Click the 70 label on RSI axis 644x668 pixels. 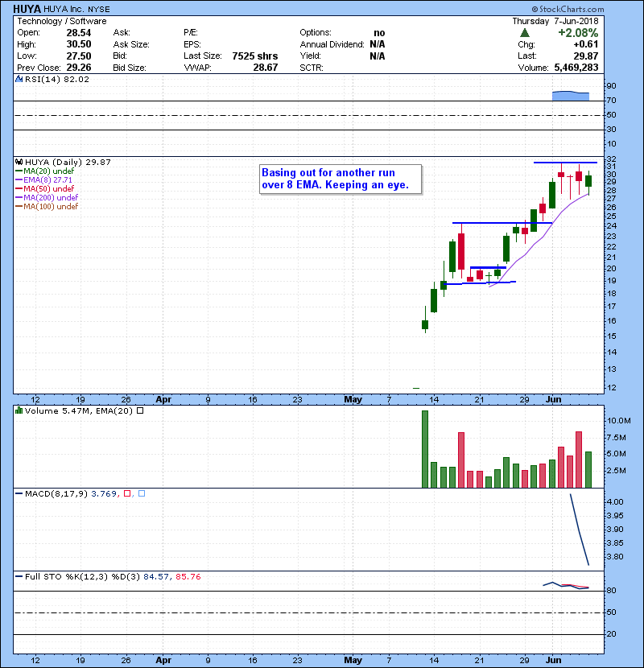pos(611,101)
